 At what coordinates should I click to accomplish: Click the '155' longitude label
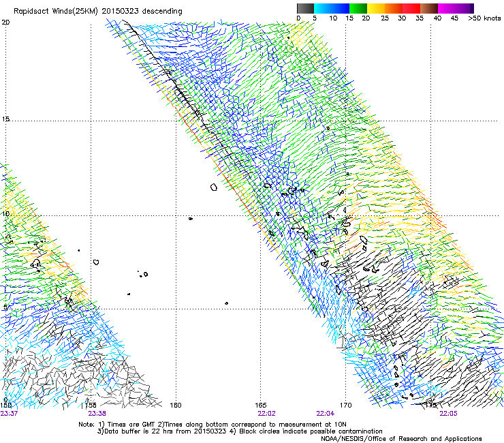pos(91,405)
